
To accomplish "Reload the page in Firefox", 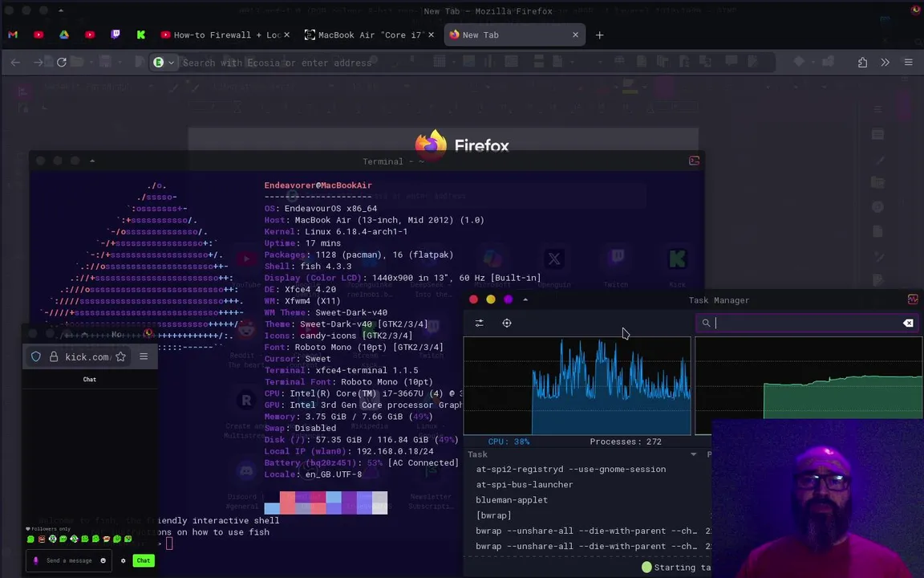I will (61, 62).
